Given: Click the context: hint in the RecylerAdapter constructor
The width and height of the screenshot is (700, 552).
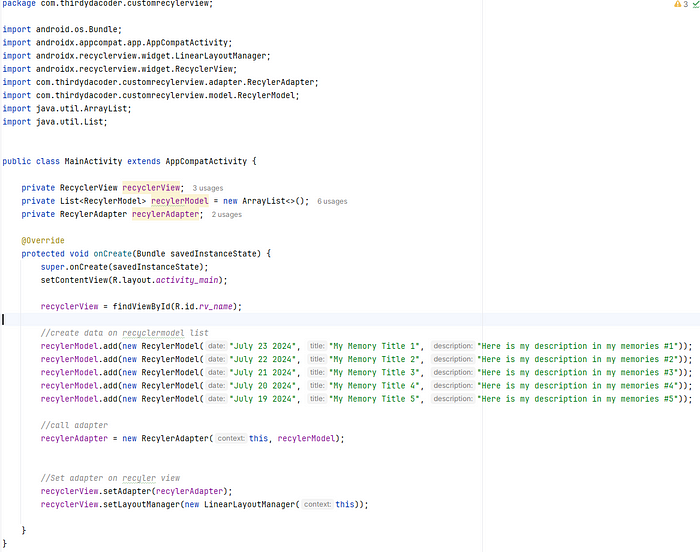Looking at the screenshot, I should point(231,439).
